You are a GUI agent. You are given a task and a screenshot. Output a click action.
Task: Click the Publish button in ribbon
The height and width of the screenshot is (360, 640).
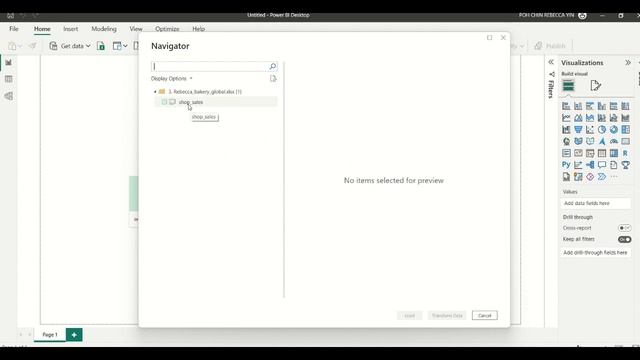[550, 46]
